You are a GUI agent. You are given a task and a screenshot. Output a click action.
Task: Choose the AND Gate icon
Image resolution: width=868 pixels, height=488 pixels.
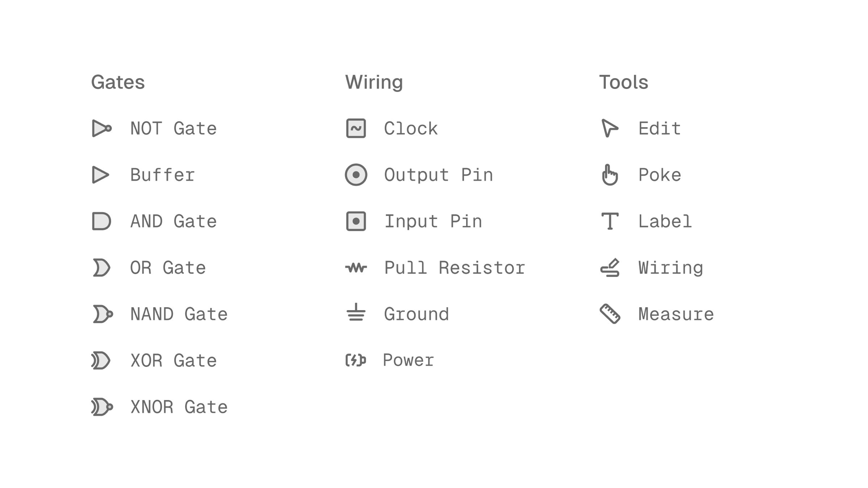click(102, 221)
